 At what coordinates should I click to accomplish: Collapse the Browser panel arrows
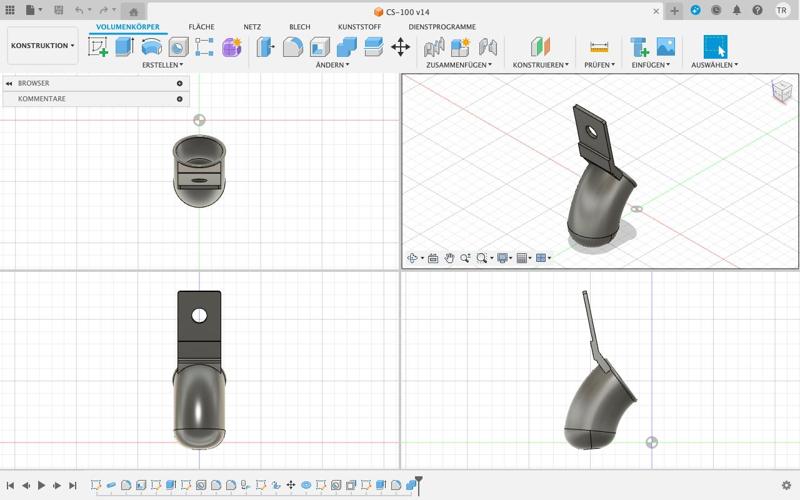pos(9,83)
